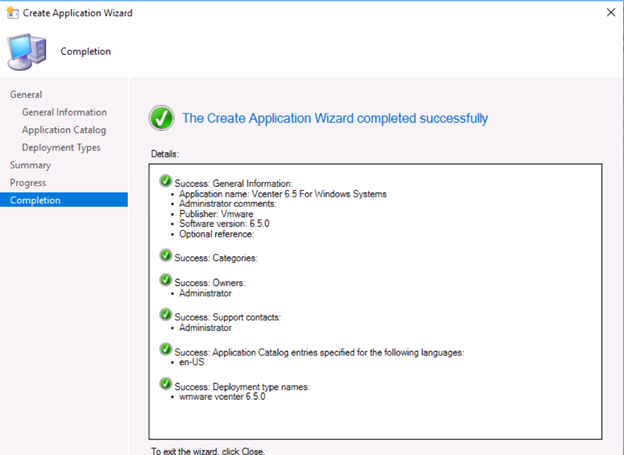Click the 'Optional reference:' line
Image resolution: width=624 pixels, height=455 pixels.
pyautogui.click(x=216, y=234)
